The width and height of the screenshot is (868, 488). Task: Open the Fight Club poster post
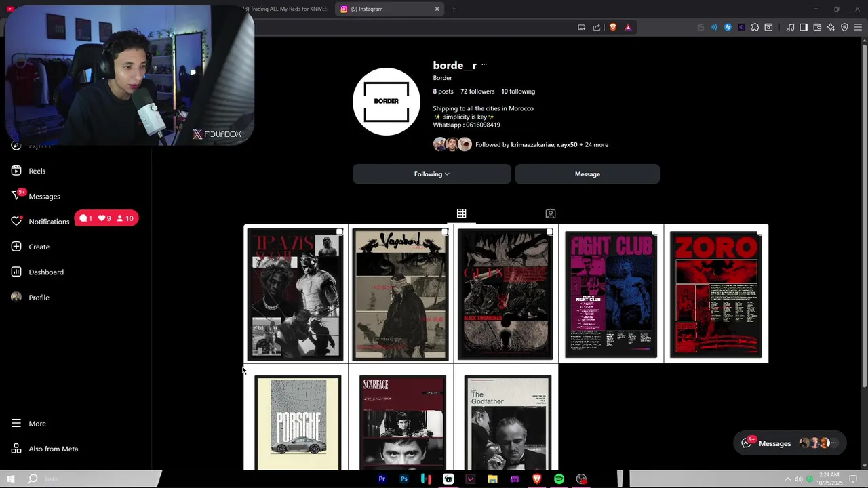611,293
